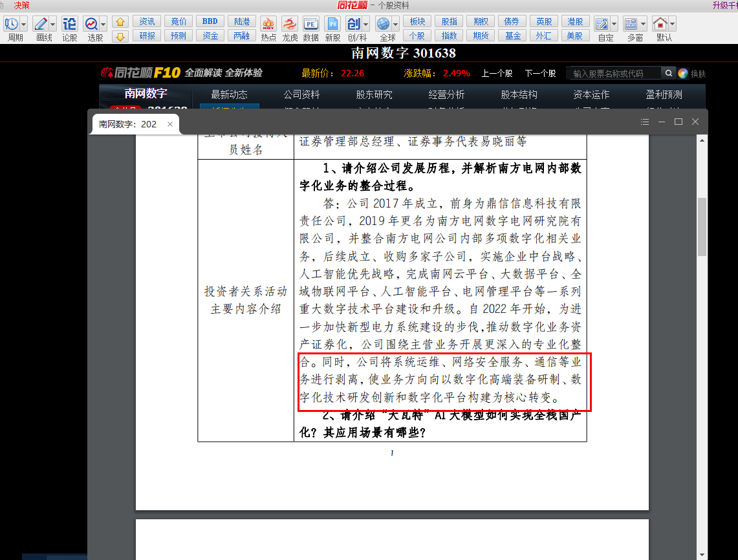This screenshot has width=738, height=560.
Task: Click the search magnifier icon
Action: [668, 73]
